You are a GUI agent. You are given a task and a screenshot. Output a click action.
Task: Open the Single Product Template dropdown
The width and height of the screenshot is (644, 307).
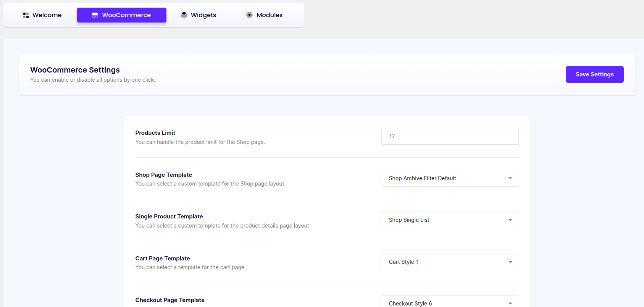click(450, 220)
